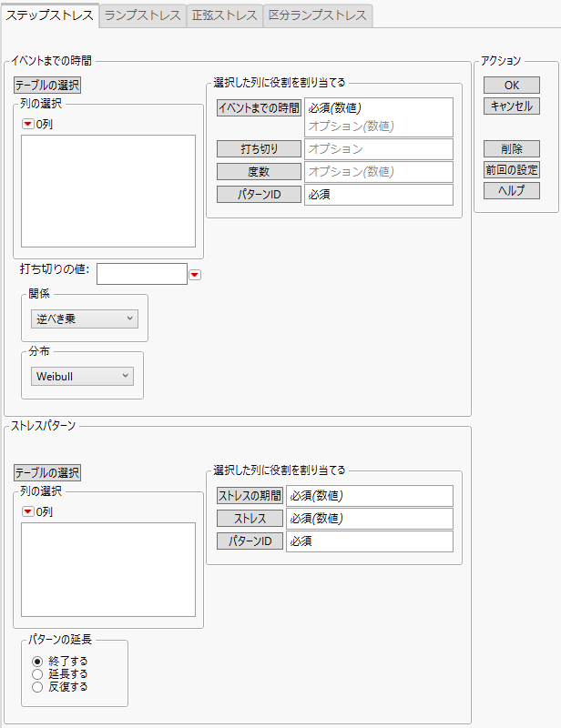
Task: Select 終了する radio button
Action: pyautogui.click(x=37, y=662)
